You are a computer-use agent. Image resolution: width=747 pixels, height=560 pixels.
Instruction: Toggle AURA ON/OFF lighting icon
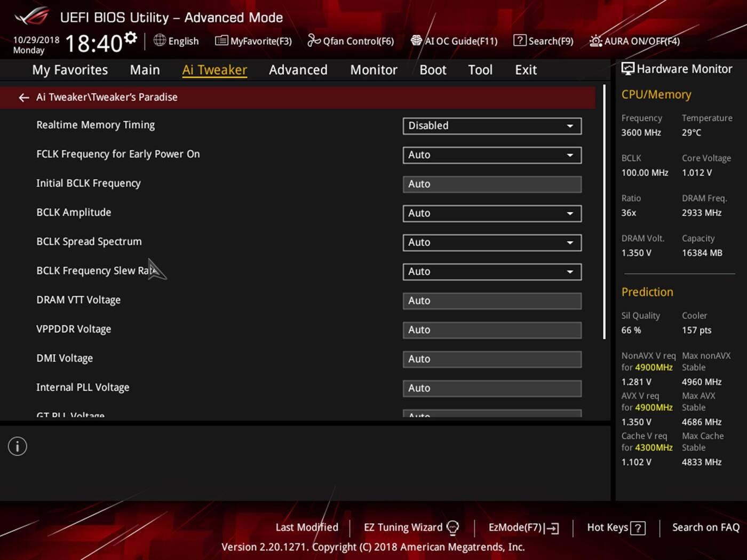595,41
